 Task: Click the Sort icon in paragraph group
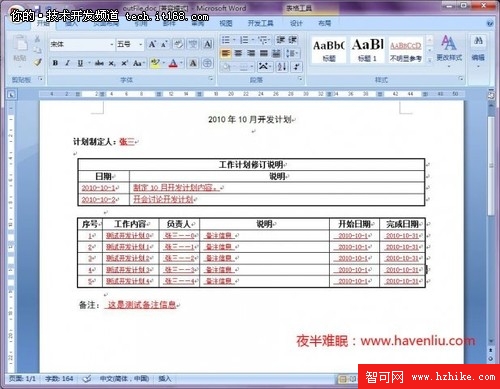point(282,67)
